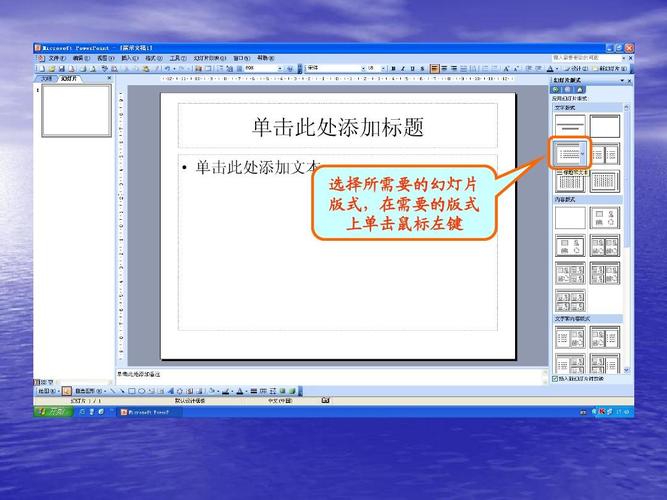Select the Rectangle drawing tool

(x=132, y=391)
